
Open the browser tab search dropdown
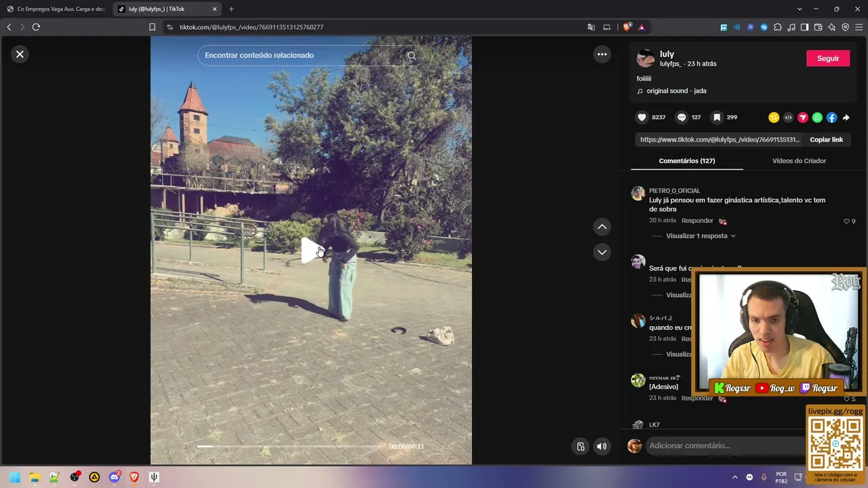tap(800, 9)
